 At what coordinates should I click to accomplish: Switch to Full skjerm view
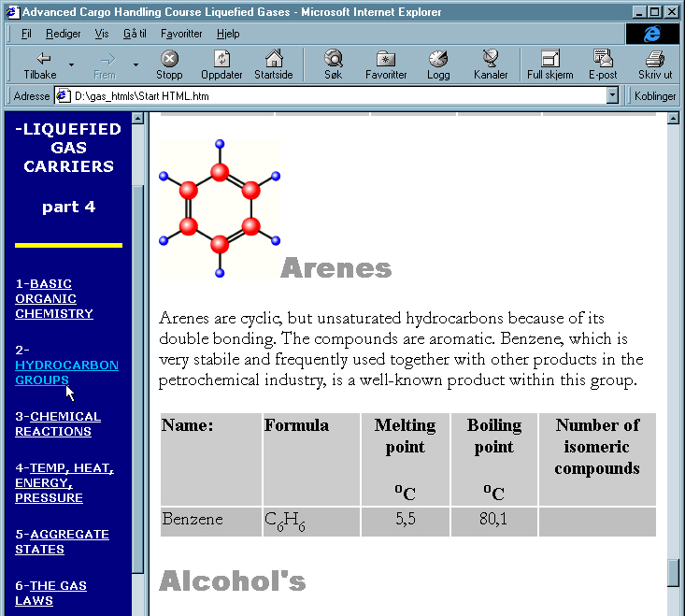(x=549, y=64)
